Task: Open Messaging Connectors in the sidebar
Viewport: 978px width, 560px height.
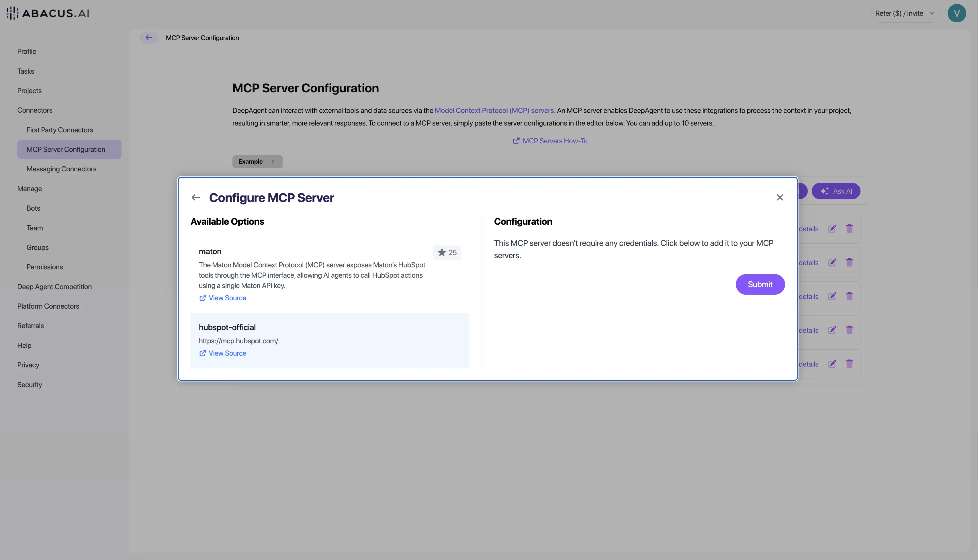Action: click(62, 169)
